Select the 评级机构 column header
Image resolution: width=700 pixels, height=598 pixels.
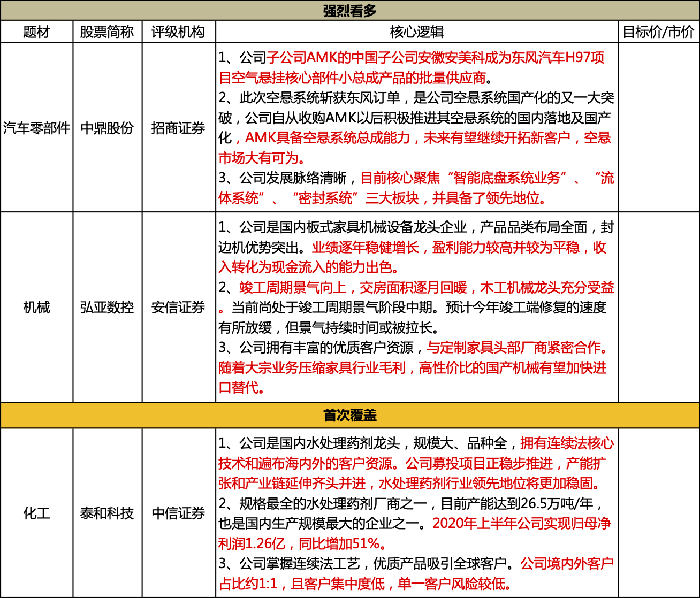179,32
